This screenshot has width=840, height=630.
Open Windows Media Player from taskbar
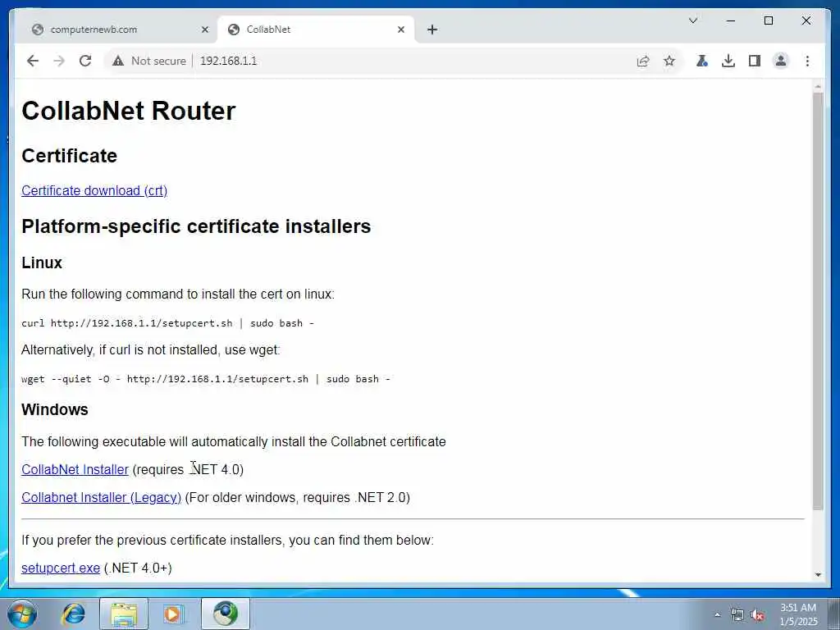click(x=172, y=614)
